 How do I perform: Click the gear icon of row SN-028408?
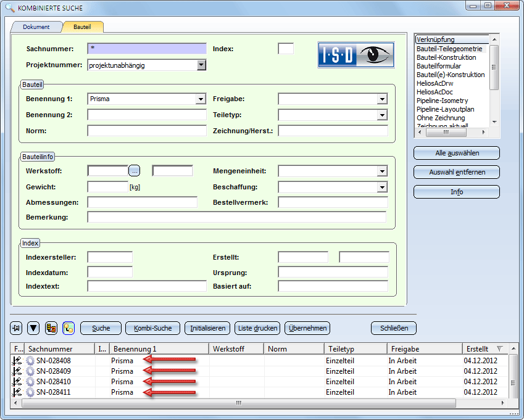coord(30,360)
